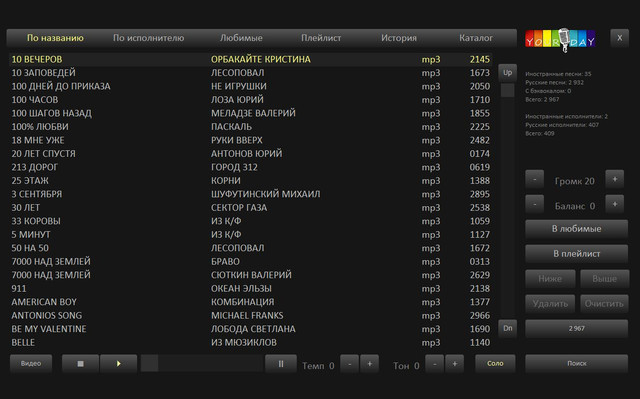Select the song 33 КОРОВЫ
640x399 pixels.
(x=250, y=221)
